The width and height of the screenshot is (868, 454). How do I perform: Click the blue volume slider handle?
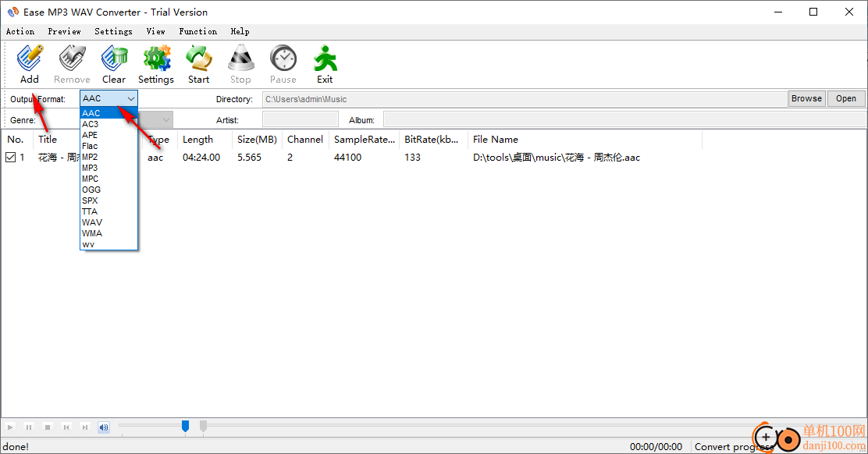186,426
